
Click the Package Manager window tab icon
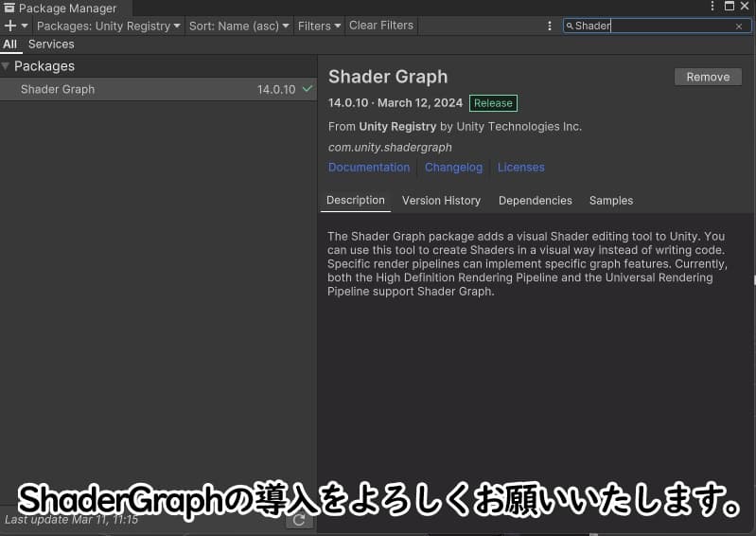pos(9,8)
